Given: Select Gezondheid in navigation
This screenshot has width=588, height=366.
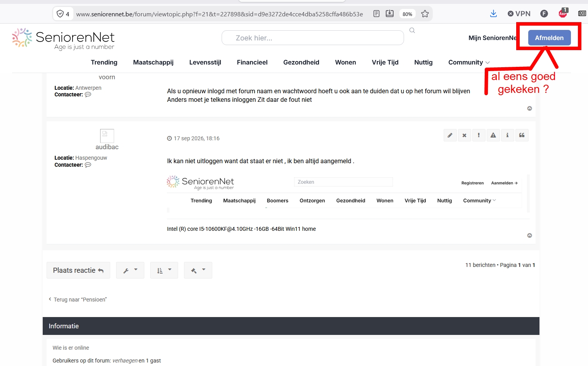Looking at the screenshot, I should 301,62.
